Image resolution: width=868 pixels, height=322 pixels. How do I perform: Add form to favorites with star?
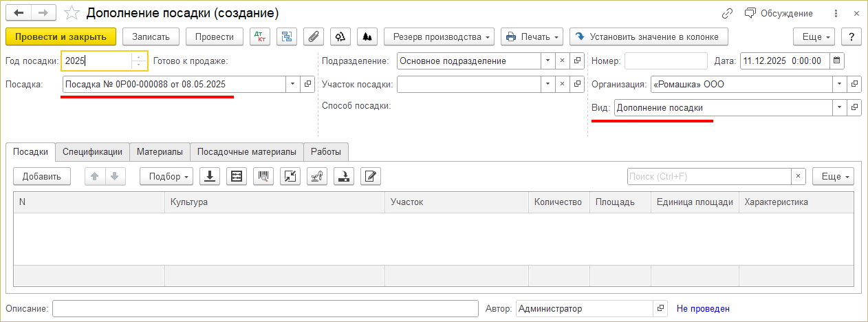point(71,13)
